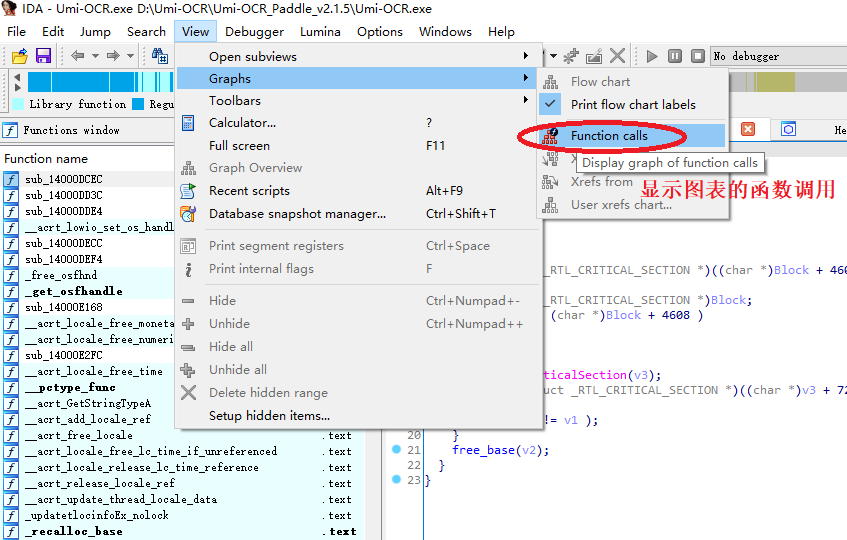The height and width of the screenshot is (540, 847).
Task: Choose Graphs in the View menu
Action: click(x=357, y=78)
